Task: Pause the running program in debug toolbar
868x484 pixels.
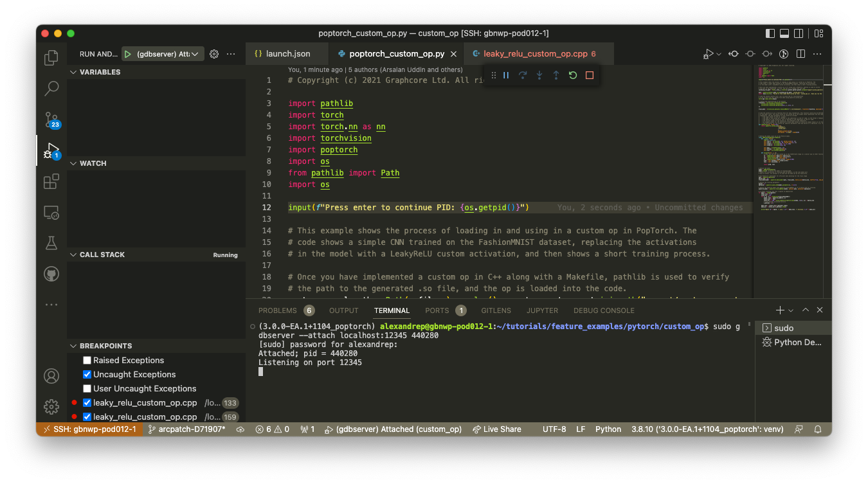Action: (x=506, y=75)
